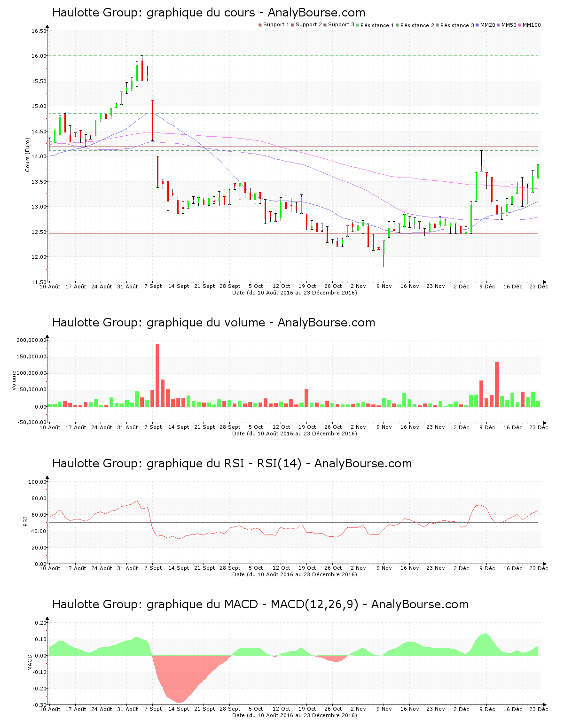
Task: Click the date range caption under MACD chart
Action: [x=295, y=715]
